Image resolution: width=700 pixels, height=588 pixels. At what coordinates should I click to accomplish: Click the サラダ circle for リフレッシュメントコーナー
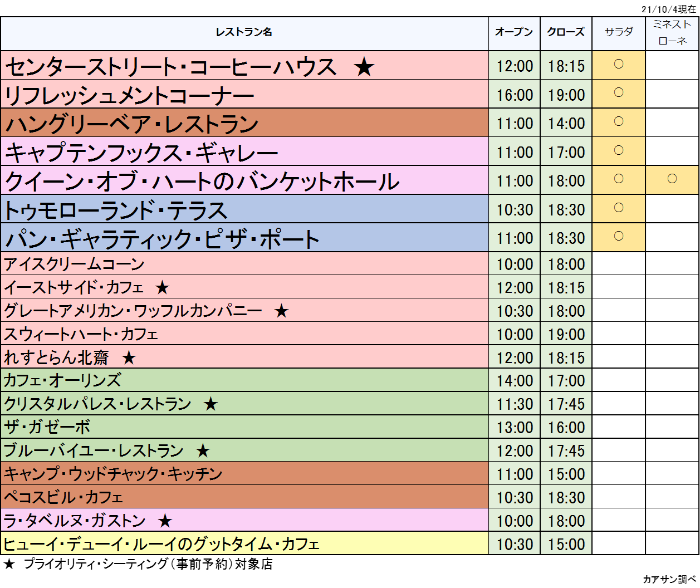coord(618,92)
